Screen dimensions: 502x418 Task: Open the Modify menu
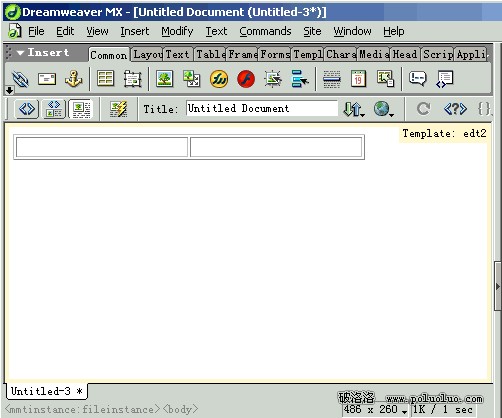(177, 31)
